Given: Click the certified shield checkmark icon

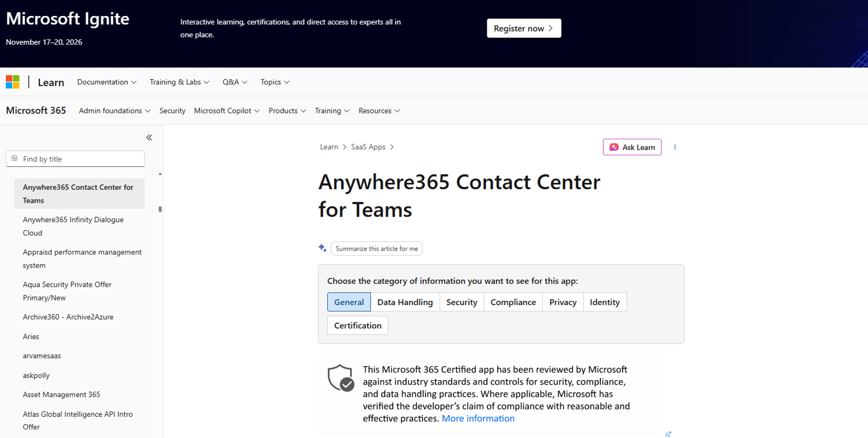Looking at the screenshot, I should click(341, 378).
